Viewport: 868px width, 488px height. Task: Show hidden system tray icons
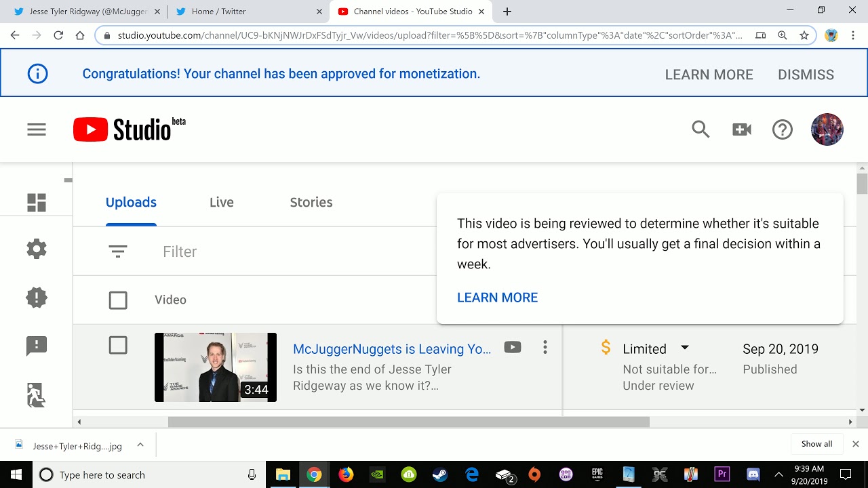click(778, 474)
